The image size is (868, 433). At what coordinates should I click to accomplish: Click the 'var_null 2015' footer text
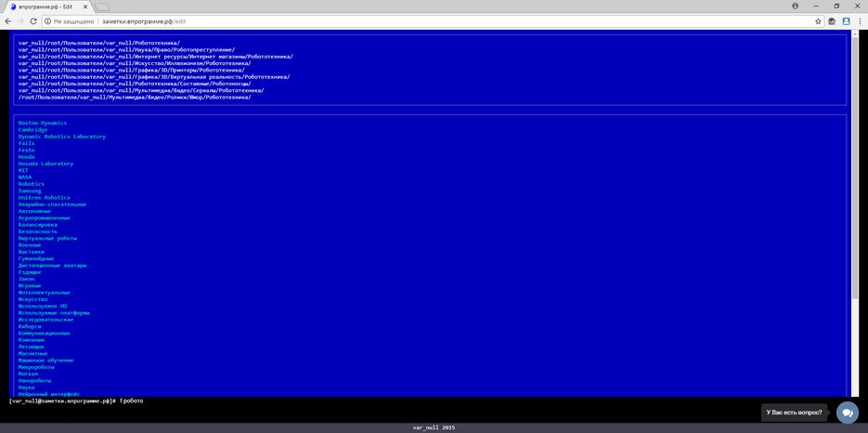[434, 428]
